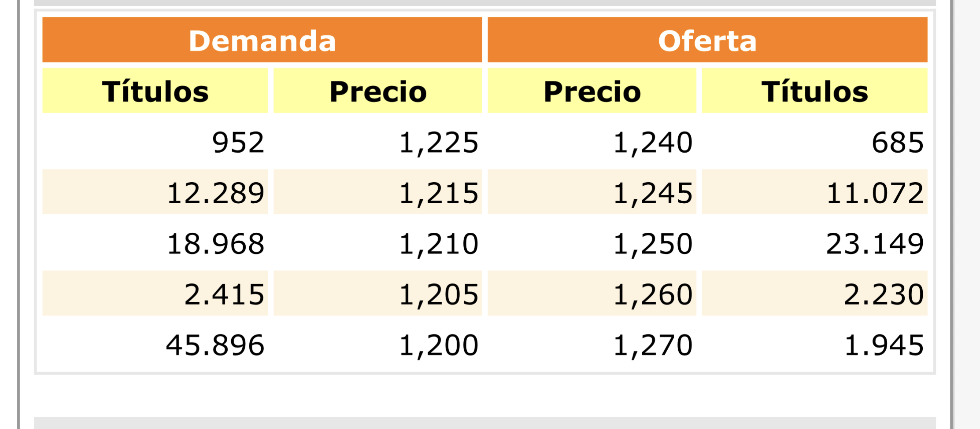Select the Oferta Títulos column header
This screenshot has width=980, height=429.
[815, 91]
